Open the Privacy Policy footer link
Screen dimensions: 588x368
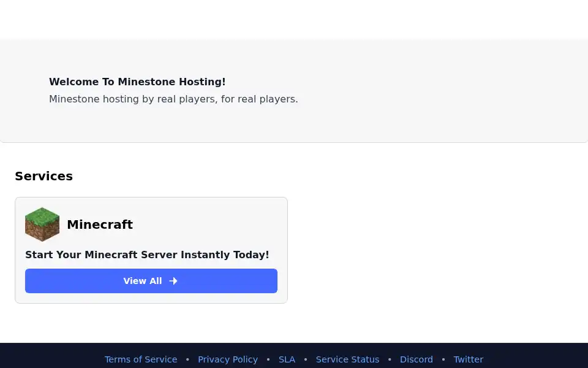tap(228, 359)
